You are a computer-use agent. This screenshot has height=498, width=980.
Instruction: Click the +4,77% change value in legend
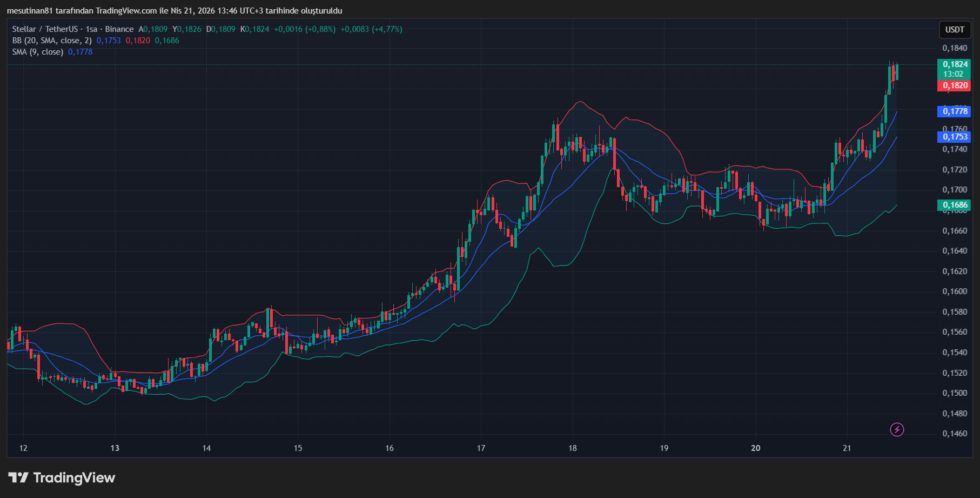(386, 29)
